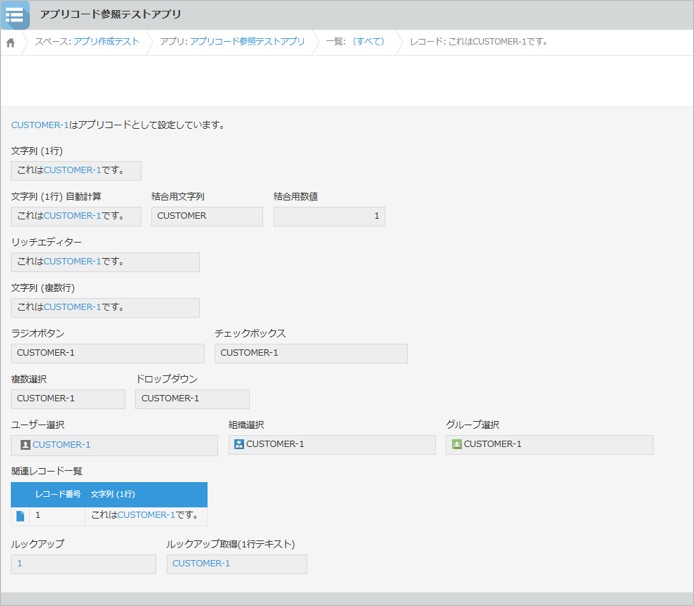694x606 pixels.
Task: Click the リッチエディター field label
Action: tap(46, 242)
